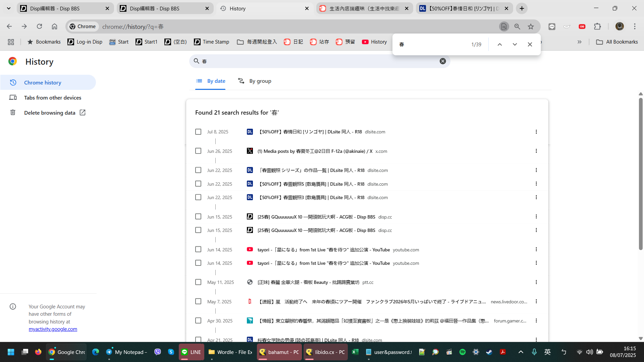Select the Jun 26, 2025 x.com entry checkbox
Screen dimensions: 644x362
tap(198, 151)
